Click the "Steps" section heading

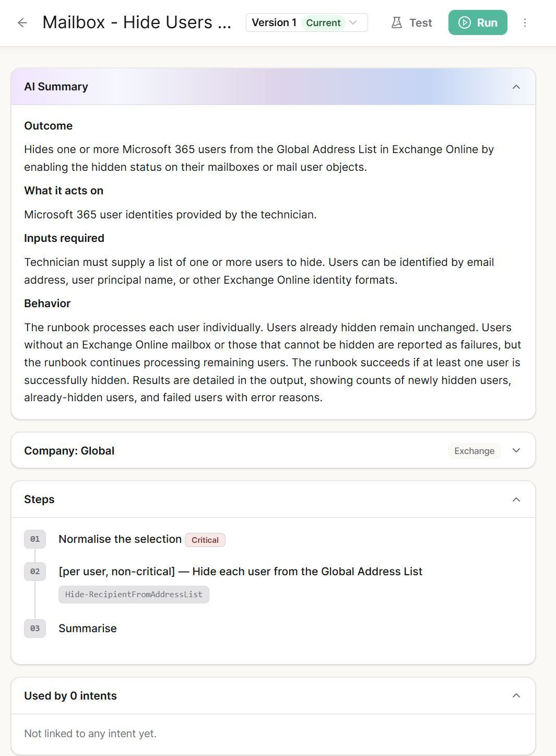39,499
